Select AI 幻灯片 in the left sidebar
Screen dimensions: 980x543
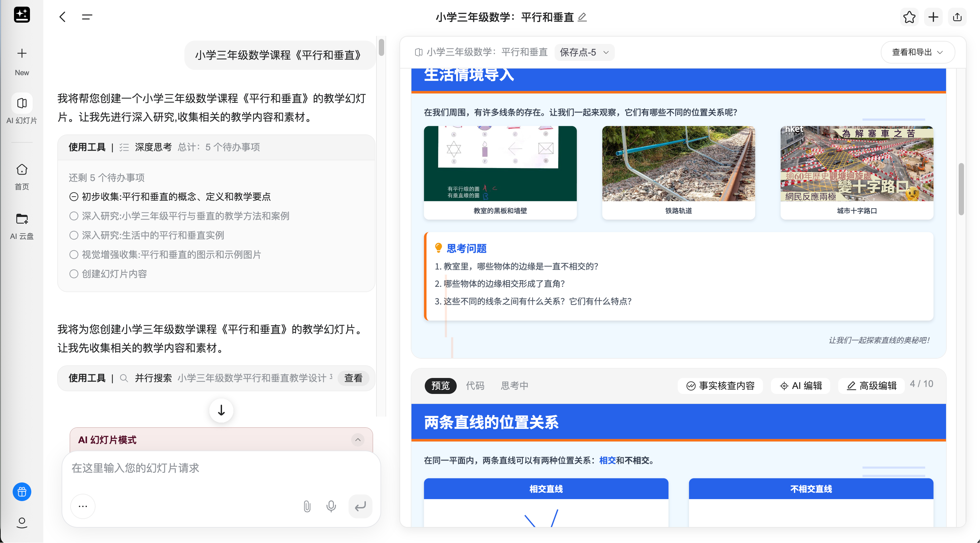[22, 108]
